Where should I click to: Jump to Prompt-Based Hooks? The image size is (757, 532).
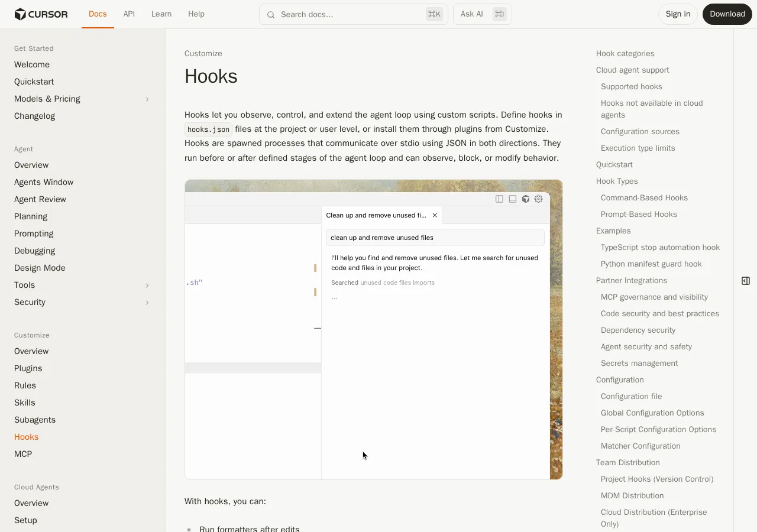coord(639,214)
